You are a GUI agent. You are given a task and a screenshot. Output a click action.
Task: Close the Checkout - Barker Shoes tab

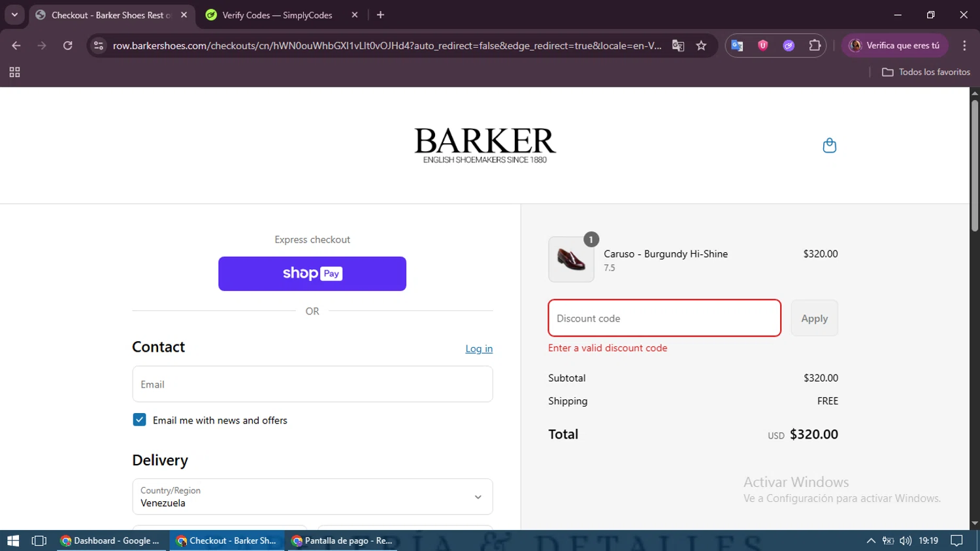point(184,15)
